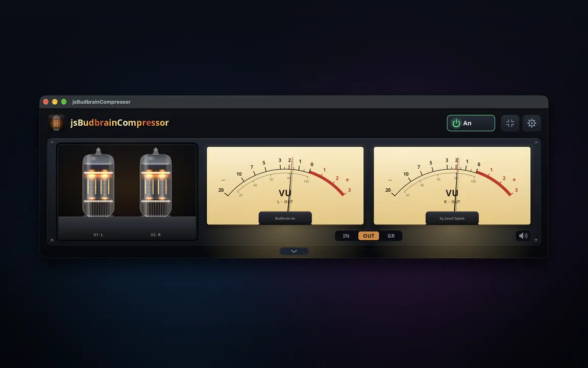
Task: Click the tube logo next to the jsBudbrainCompressor title
Action: [56, 123]
